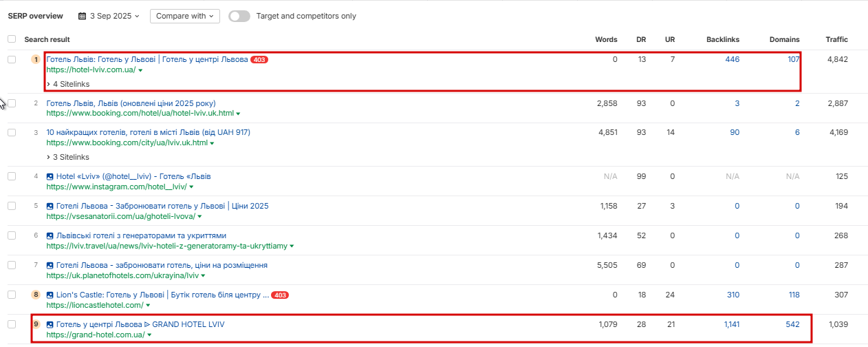
Task: Click the Words column header
Action: coord(606,39)
